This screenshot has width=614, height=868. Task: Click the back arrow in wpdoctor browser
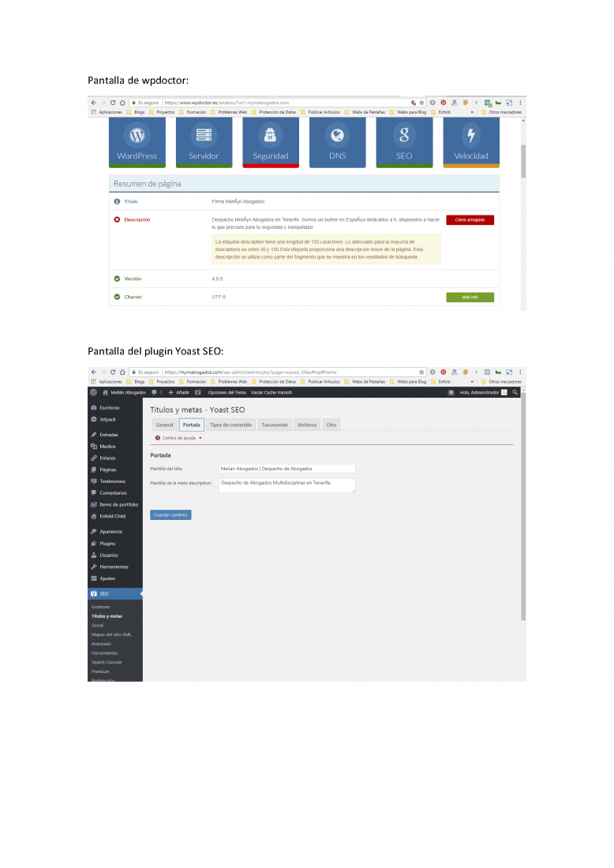click(x=94, y=103)
